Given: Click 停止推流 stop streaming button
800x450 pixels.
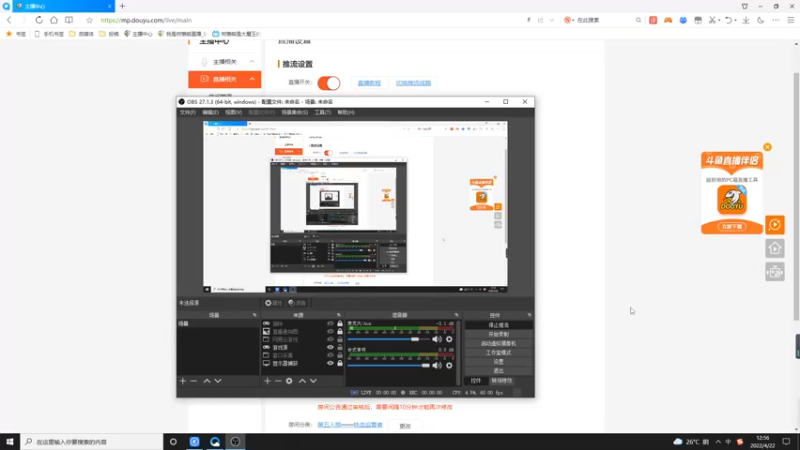Looking at the screenshot, I should coord(498,325).
